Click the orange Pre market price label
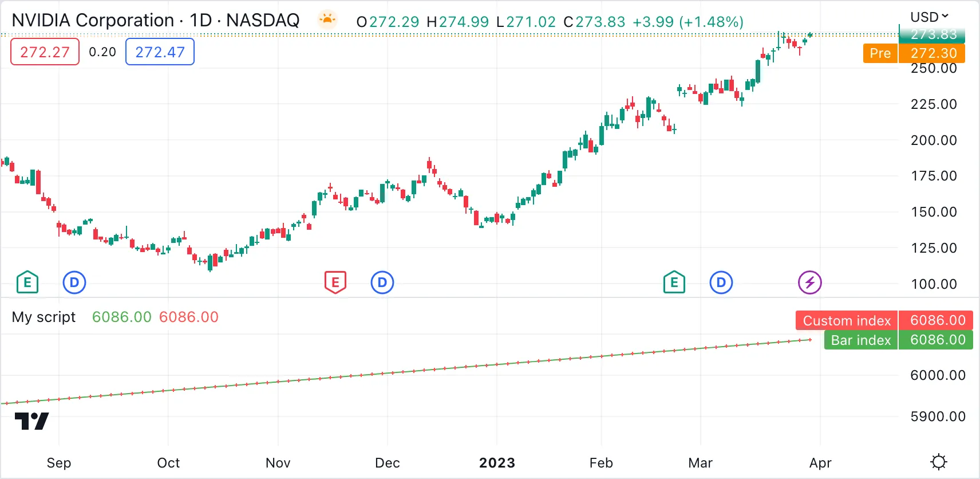Viewport: 980px width, 479px height. pyautogui.click(x=880, y=53)
